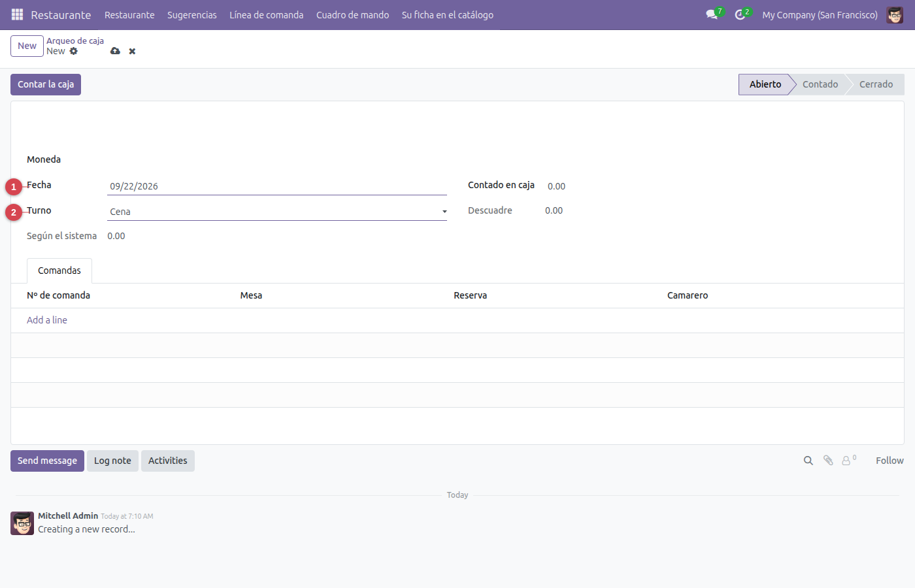Attach files with the paperclip icon
The image size is (915, 588).
pos(828,461)
